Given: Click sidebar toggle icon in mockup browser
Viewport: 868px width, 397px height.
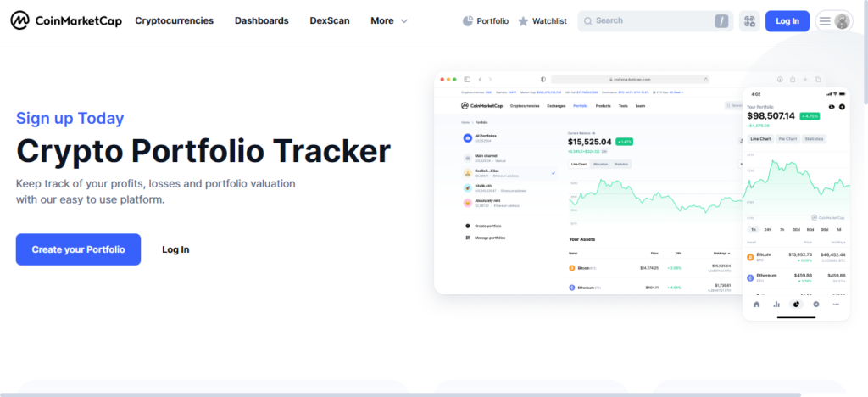Looking at the screenshot, I should coord(467,80).
